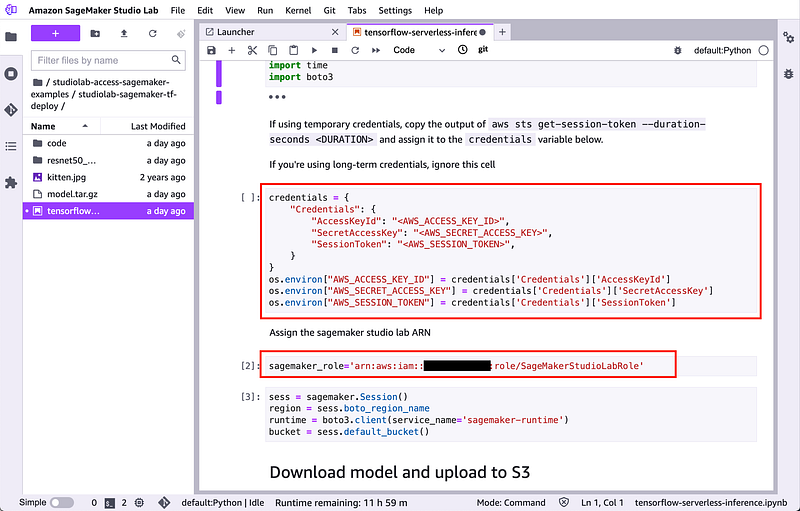Image resolution: width=800 pixels, height=511 pixels.
Task: Enable the debugger bug icon in notebook toolbar
Action: tap(678, 50)
